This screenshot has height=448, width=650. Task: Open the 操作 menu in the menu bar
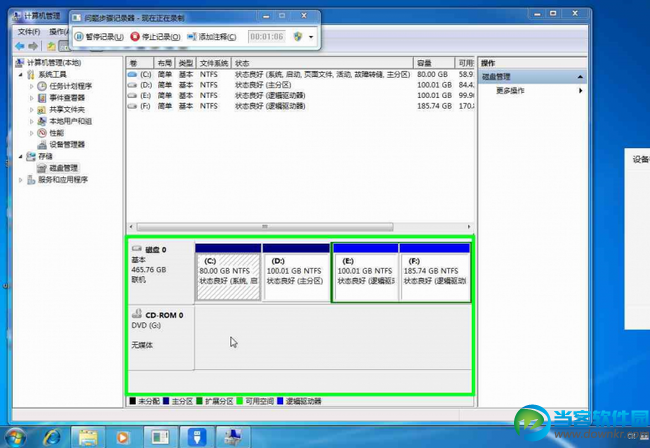[58, 32]
